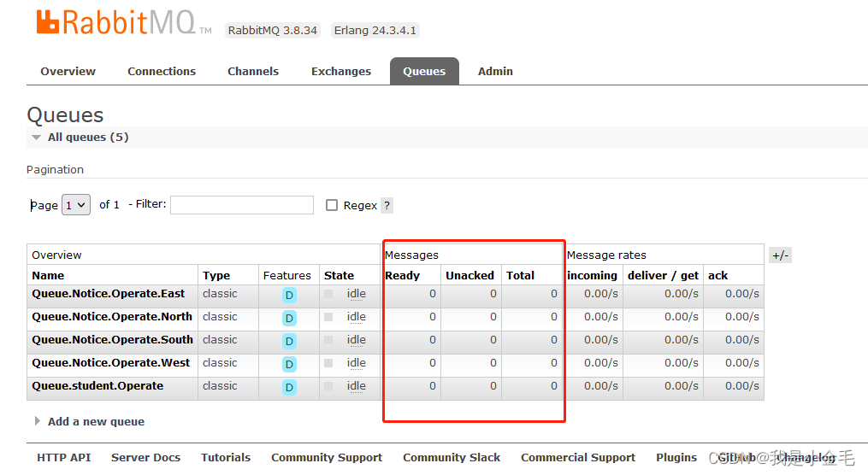Click the state indicator square for Queue.Notice.Operate.West
Screen dimensions: 868x475
click(x=329, y=363)
